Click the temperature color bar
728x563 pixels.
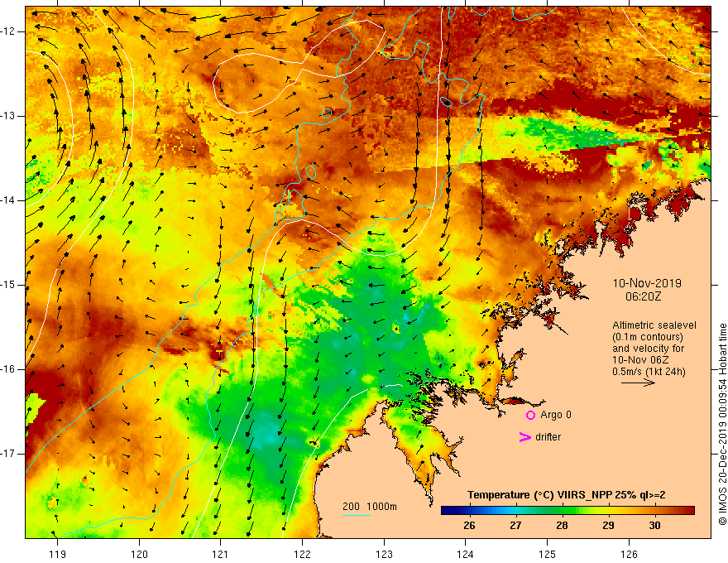click(568, 511)
